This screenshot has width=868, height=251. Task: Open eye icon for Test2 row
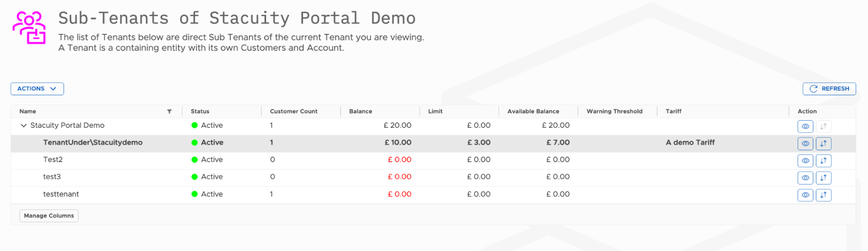tap(805, 161)
